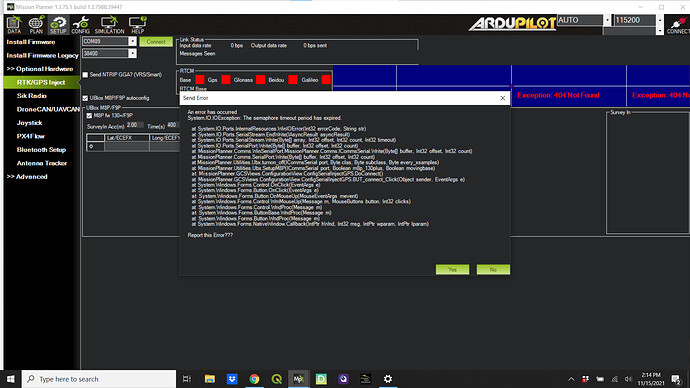Image resolution: width=690 pixels, height=388 pixels.
Task: Open the notification center icon
Action: [x=676, y=379]
